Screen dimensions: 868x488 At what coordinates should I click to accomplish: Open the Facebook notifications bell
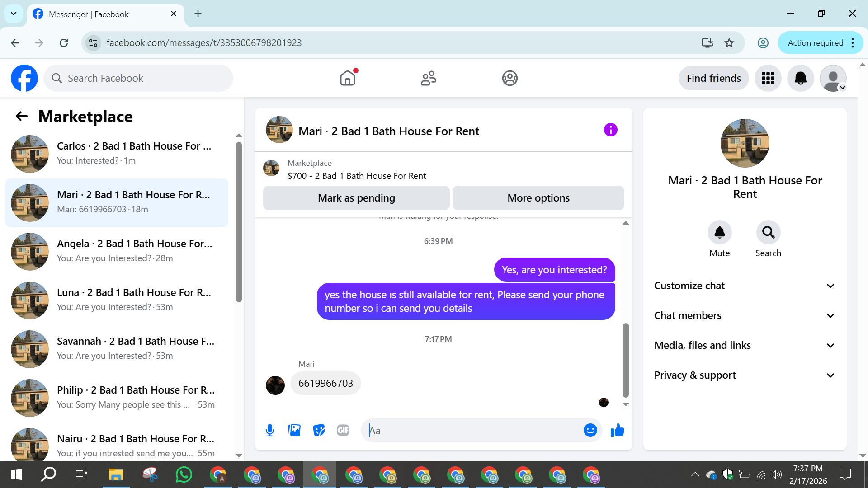(800, 78)
